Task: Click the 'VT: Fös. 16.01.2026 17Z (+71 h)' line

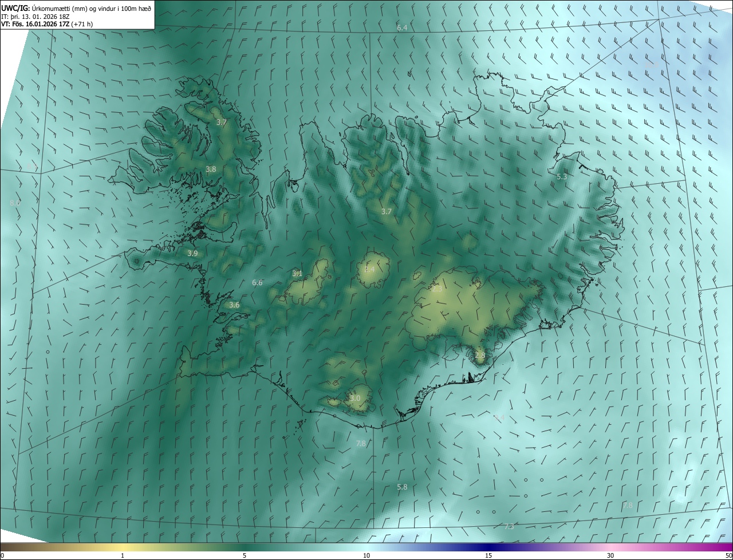Action: click(46, 25)
